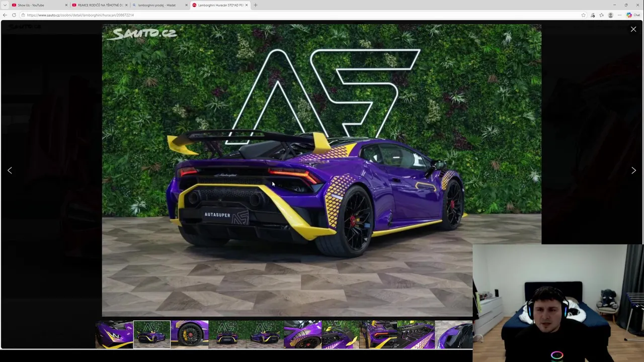Switch to the Show Us - YouTube tab
This screenshot has height=362, width=644.
39,5
